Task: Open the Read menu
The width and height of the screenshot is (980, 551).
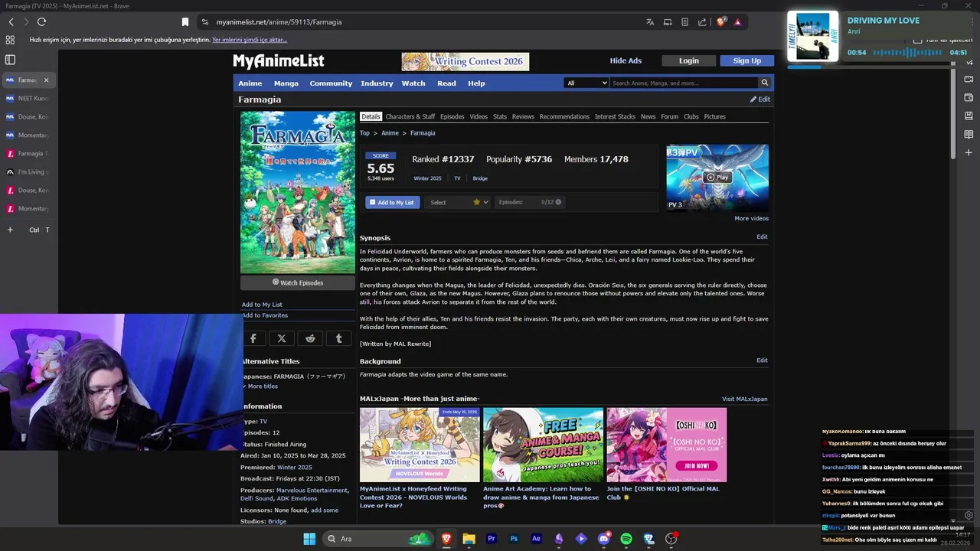Action: click(x=446, y=83)
